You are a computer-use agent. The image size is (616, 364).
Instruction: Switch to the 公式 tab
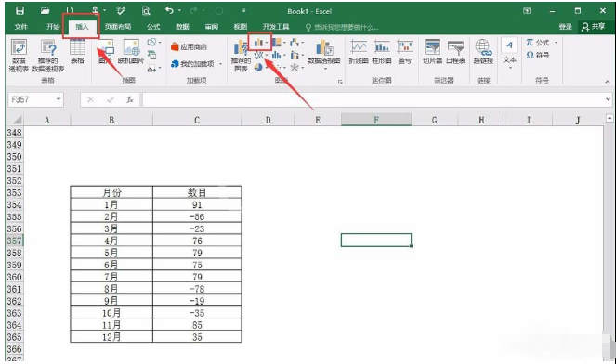click(153, 27)
